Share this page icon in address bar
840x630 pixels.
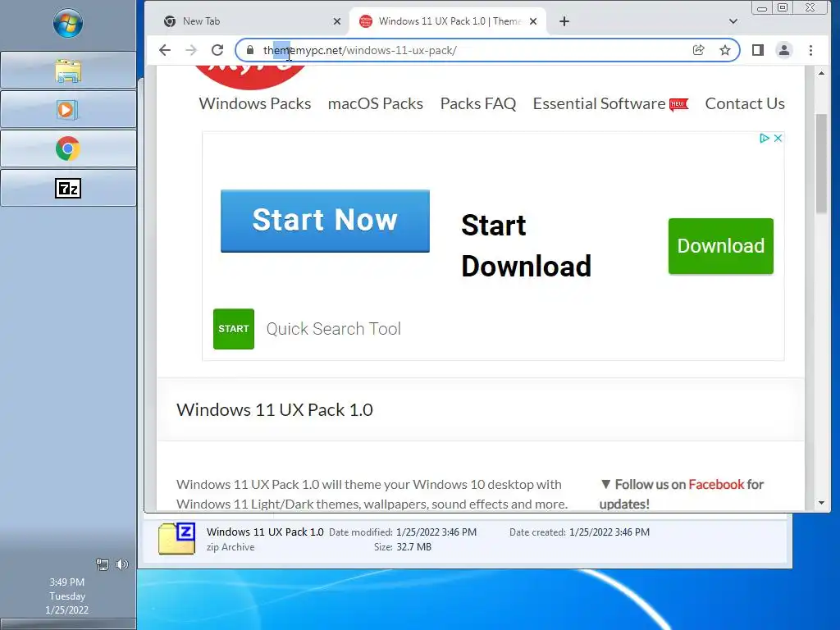pyautogui.click(x=699, y=50)
